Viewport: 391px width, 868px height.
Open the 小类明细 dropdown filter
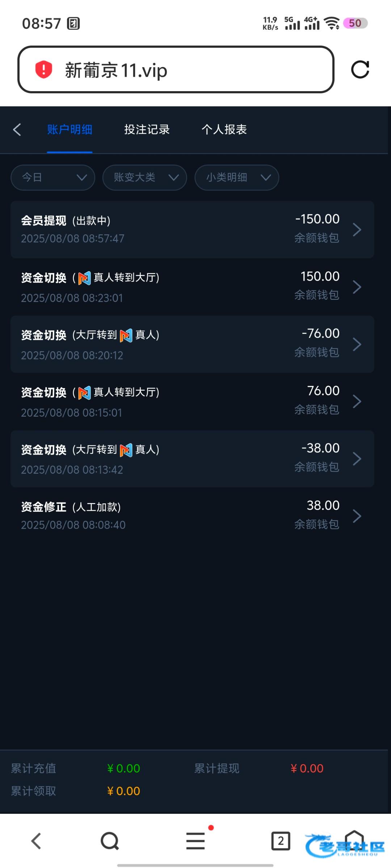coord(237,177)
